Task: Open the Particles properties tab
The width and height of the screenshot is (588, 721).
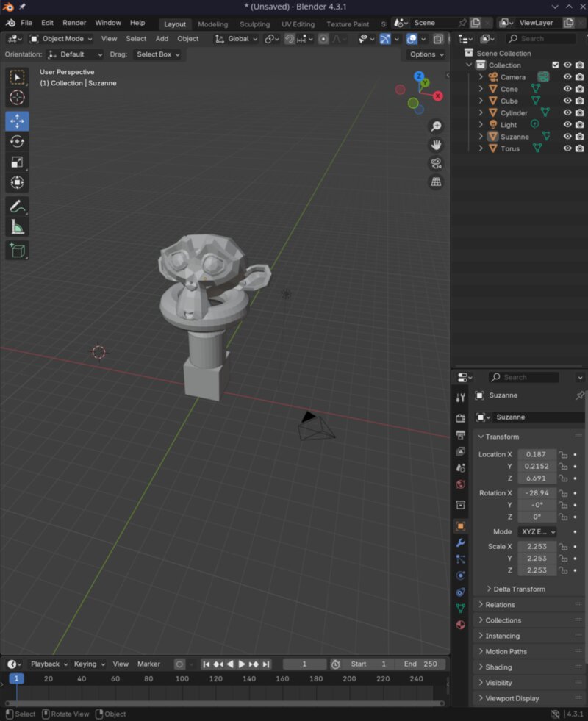Action: pos(461,559)
